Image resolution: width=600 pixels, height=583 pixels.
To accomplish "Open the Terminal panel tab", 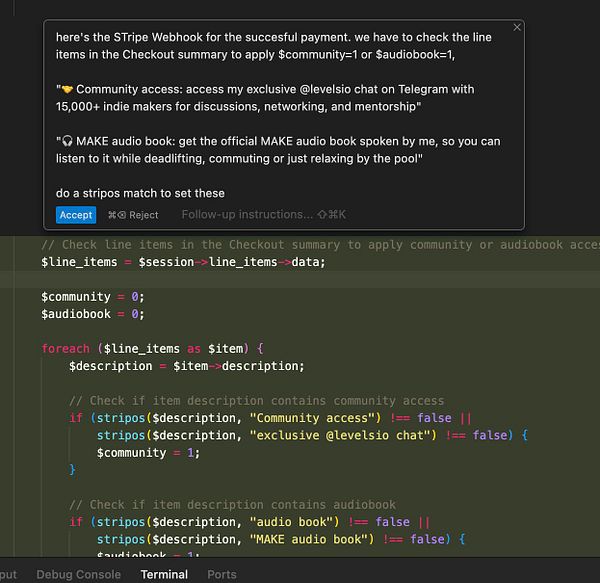I will tap(164, 574).
